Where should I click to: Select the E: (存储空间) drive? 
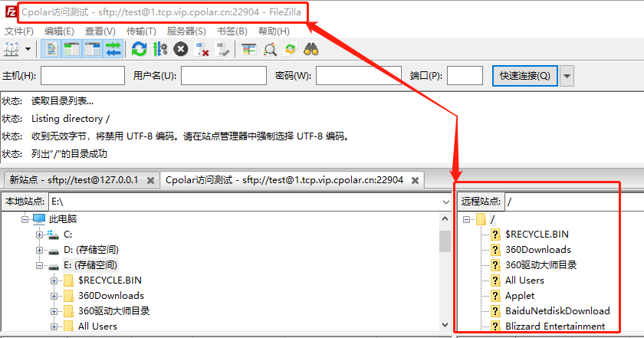coord(90,265)
